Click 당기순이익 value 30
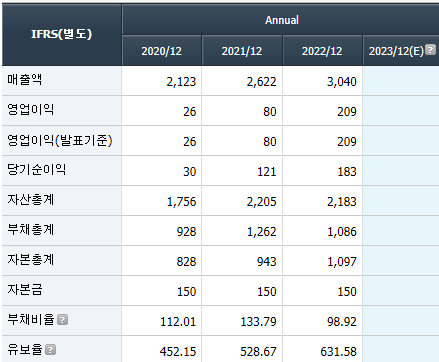 189,172
